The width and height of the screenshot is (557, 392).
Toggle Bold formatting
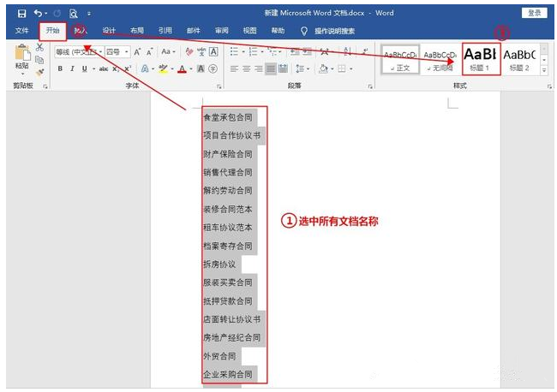[61, 68]
